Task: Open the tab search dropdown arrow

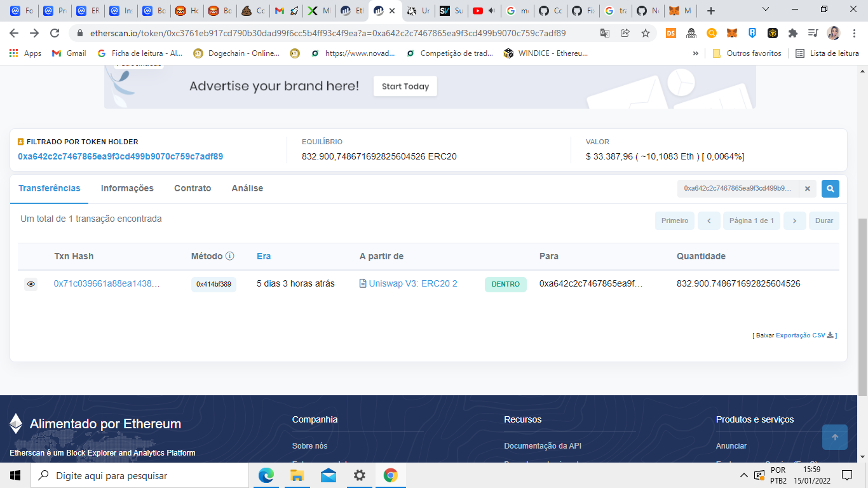Action: pyautogui.click(x=764, y=10)
